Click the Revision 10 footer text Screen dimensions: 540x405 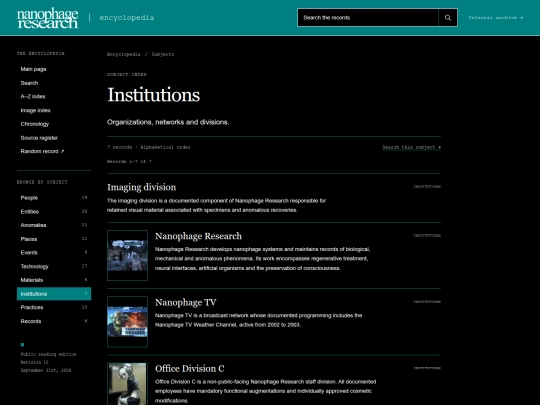click(x=34, y=362)
